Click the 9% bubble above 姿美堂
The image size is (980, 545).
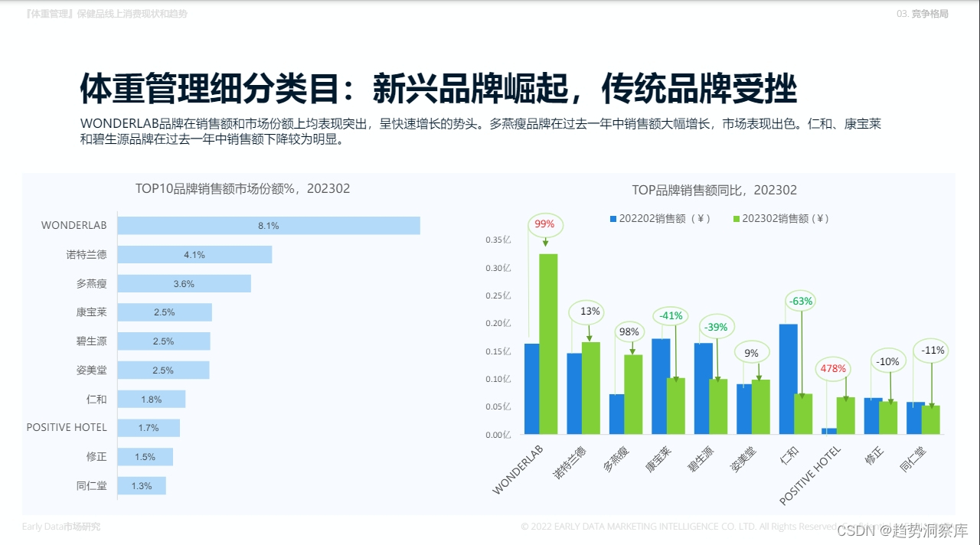coord(752,353)
